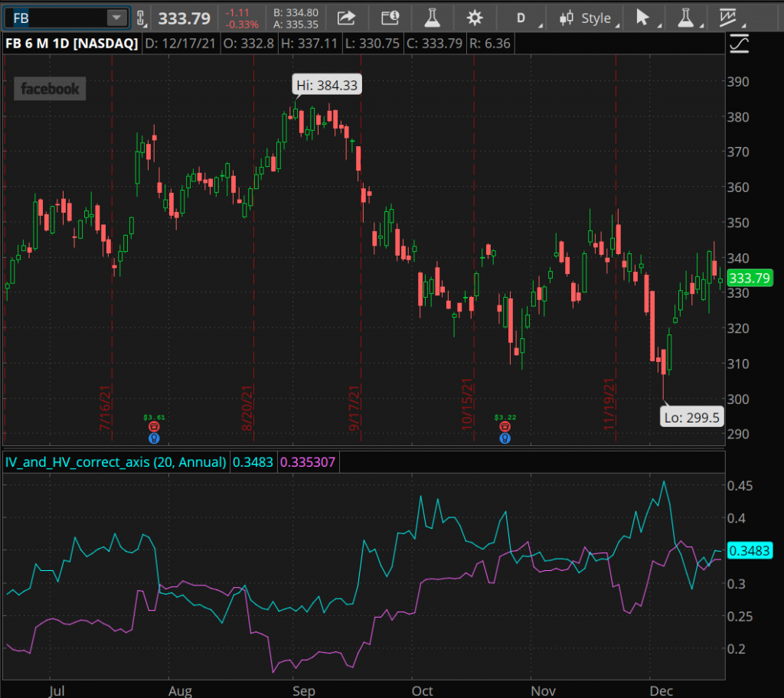Open Edit Studies flask icon
784x698 pixels.
pyautogui.click(x=432, y=18)
